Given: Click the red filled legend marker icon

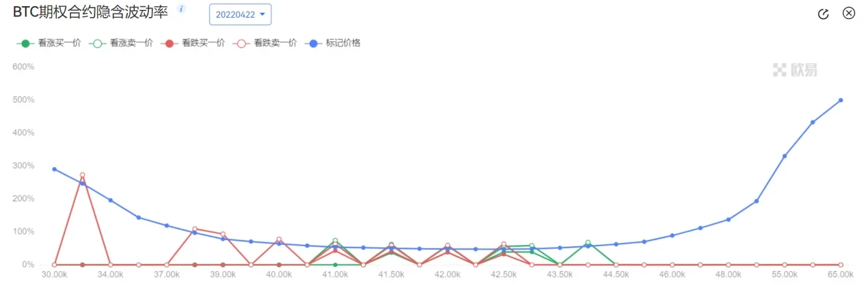Looking at the screenshot, I should [170, 43].
